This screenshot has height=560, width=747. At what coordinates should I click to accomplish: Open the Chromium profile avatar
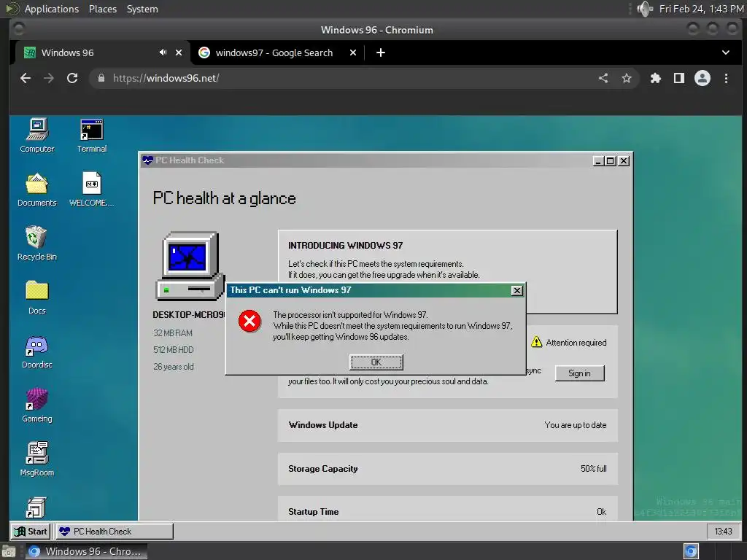pos(703,78)
